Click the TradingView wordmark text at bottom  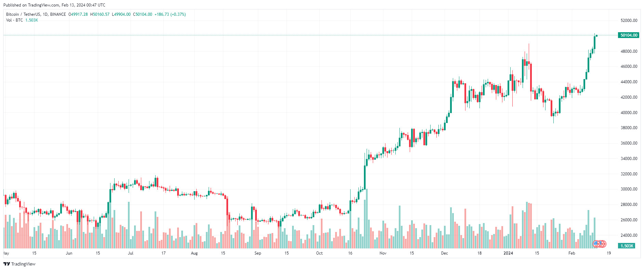coord(23,264)
